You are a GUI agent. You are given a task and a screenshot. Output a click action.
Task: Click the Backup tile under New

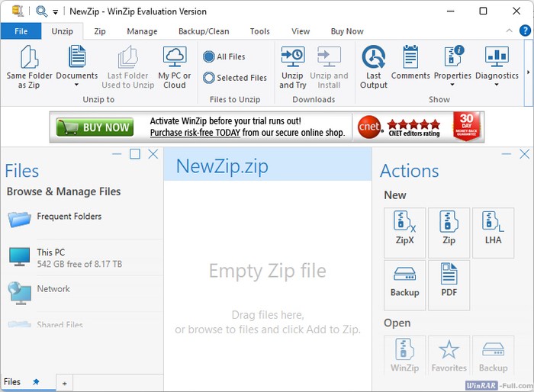point(404,280)
